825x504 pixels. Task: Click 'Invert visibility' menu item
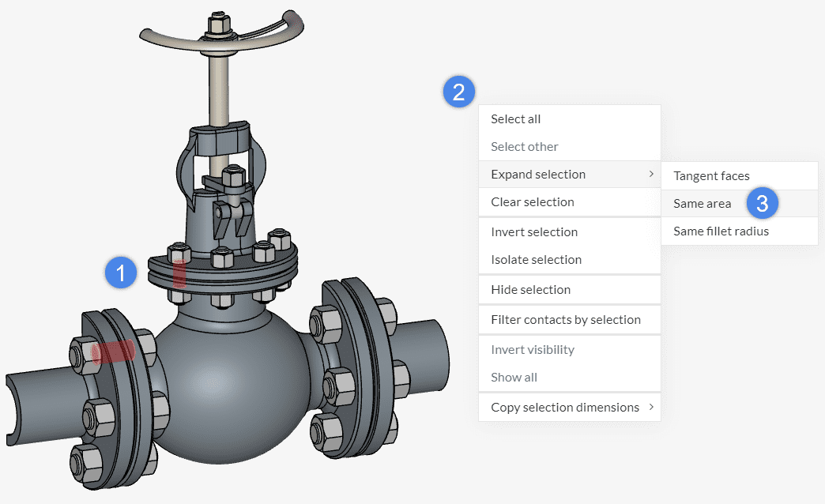pos(533,350)
